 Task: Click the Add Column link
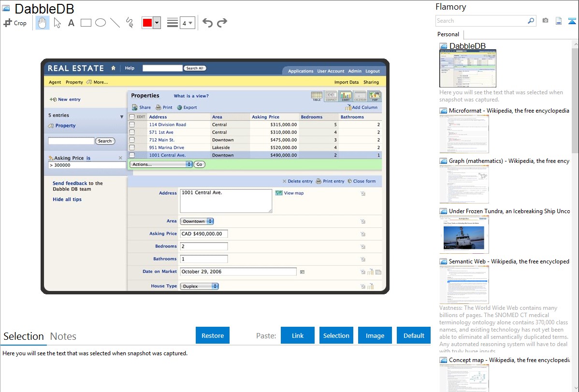tap(362, 107)
